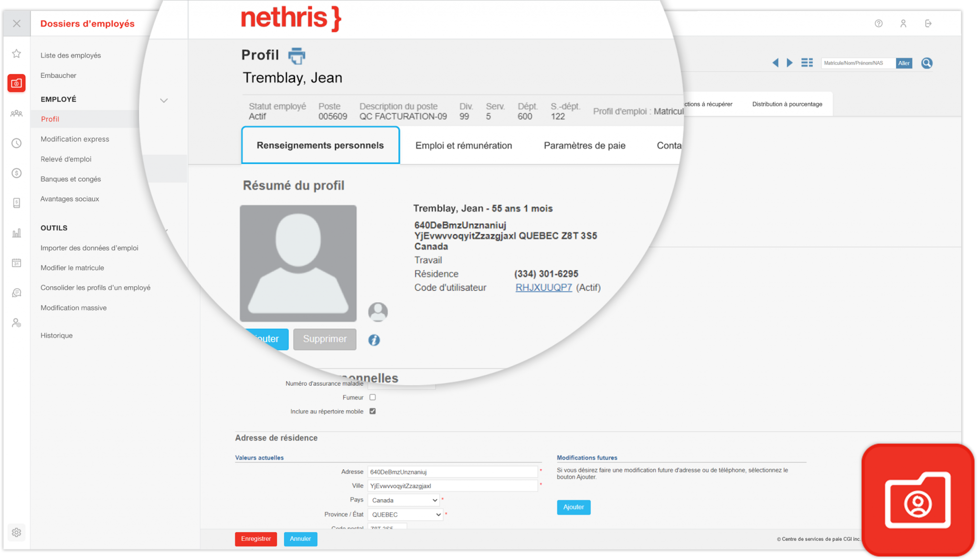This screenshot has width=978, height=560.
Task: Open the employee files folder icon in sidebar
Action: [17, 83]
